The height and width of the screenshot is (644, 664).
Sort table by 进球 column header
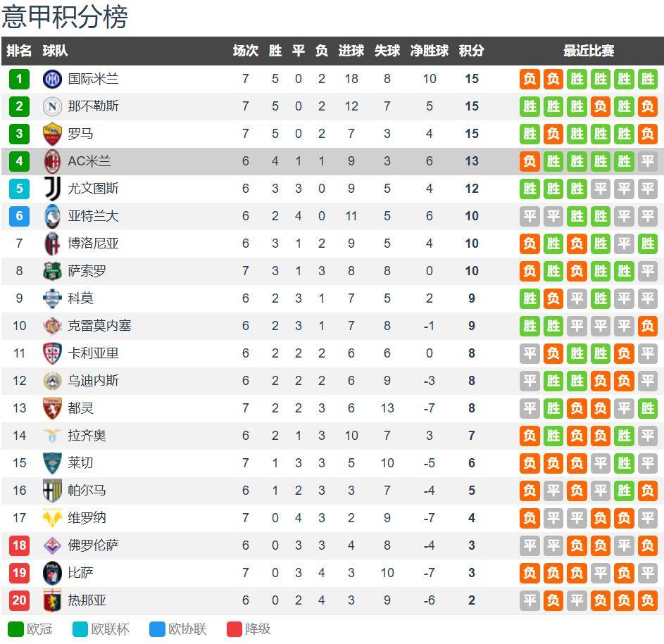tap(351, 51)
